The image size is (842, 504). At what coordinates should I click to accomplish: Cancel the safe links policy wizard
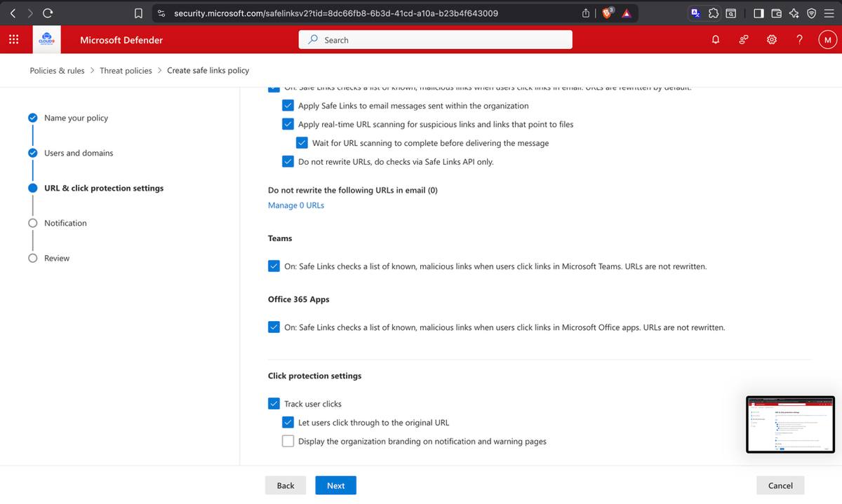tap(780, 485)
